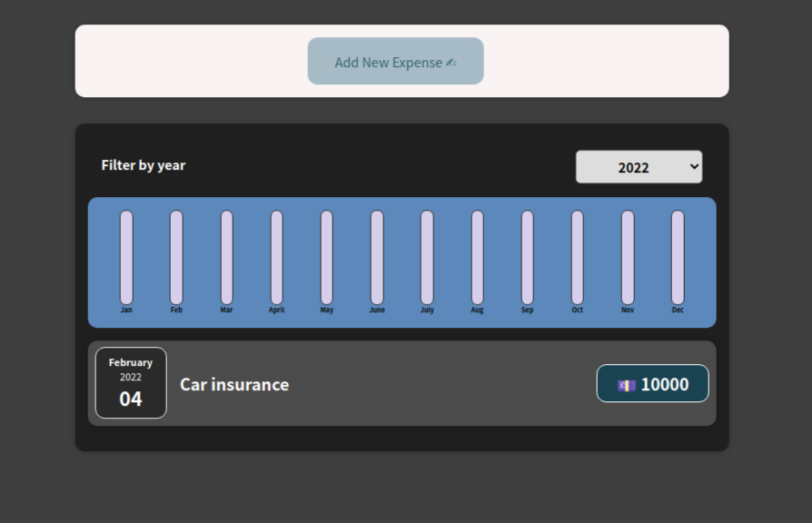Click the Sep chart bar
812x523 pixels.
tap(527, 257)
